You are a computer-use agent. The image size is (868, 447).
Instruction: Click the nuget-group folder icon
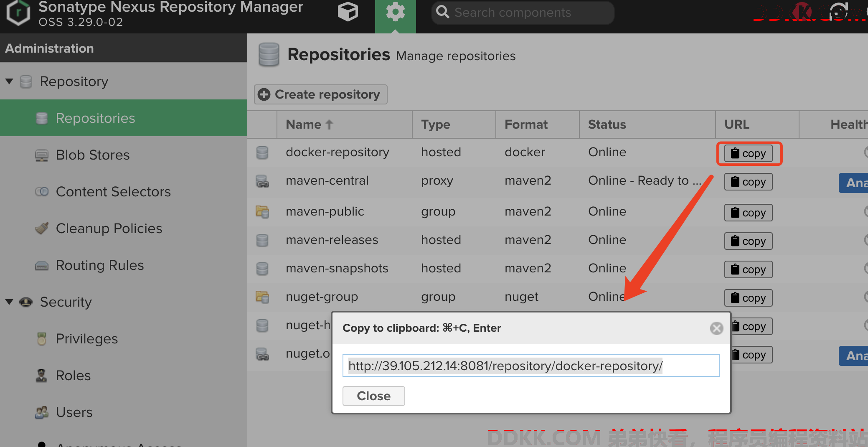(262, 297)
